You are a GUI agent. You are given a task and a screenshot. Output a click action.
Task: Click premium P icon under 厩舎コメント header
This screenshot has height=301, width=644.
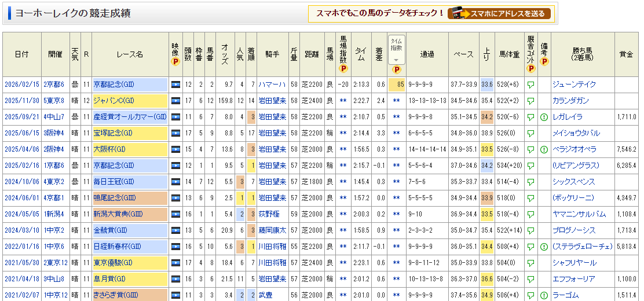pyautogui.click(x=530, y=68)
